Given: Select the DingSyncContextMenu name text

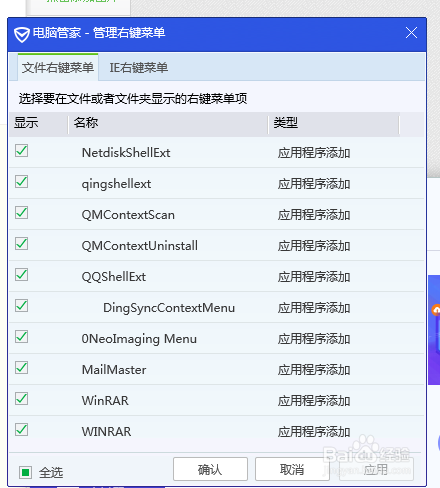Looking at the screenshot, I should click(x=169, y=308).
